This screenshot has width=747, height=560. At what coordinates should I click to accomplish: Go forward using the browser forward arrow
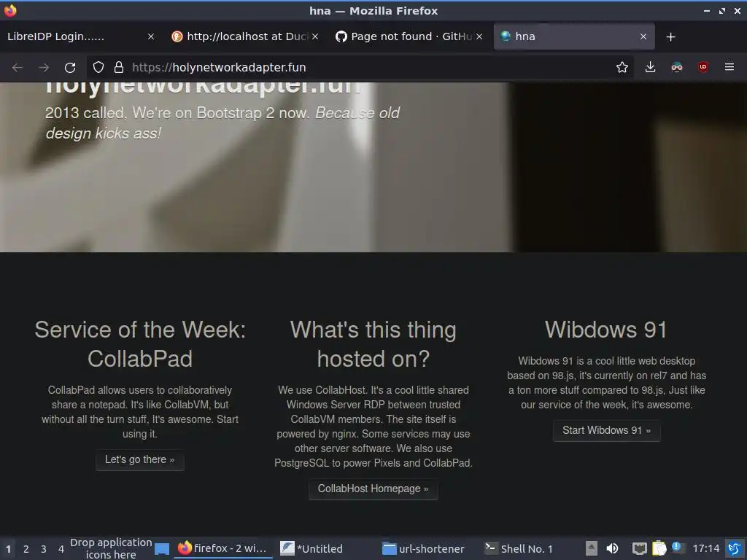44,68
